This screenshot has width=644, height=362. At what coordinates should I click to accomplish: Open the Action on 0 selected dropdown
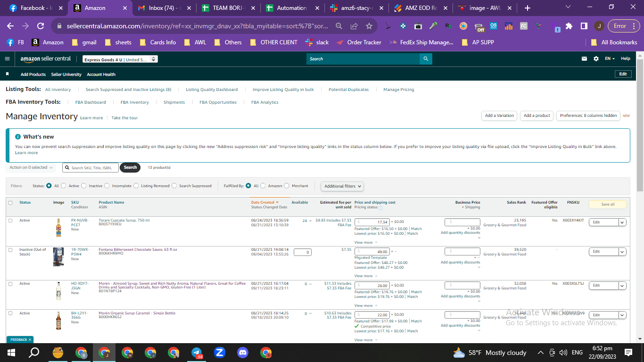tap(31, 167)
